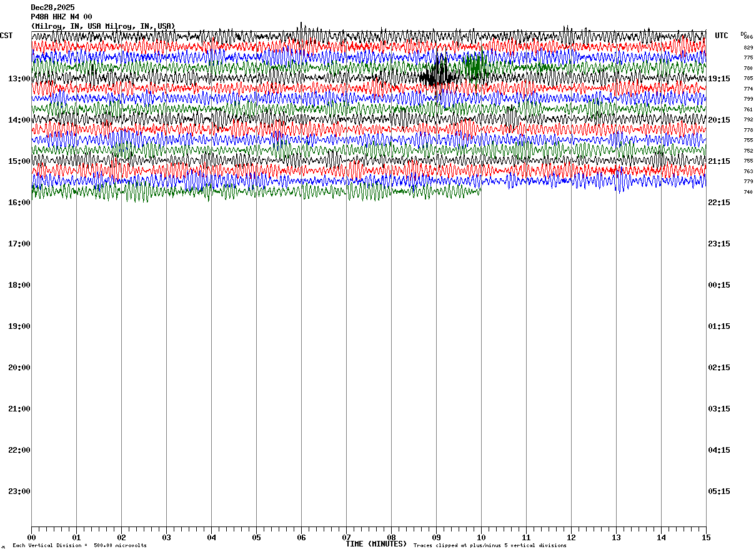Click minute 11 on the time axis
This screenshot has width=756, height=554.
pos(526,537)
